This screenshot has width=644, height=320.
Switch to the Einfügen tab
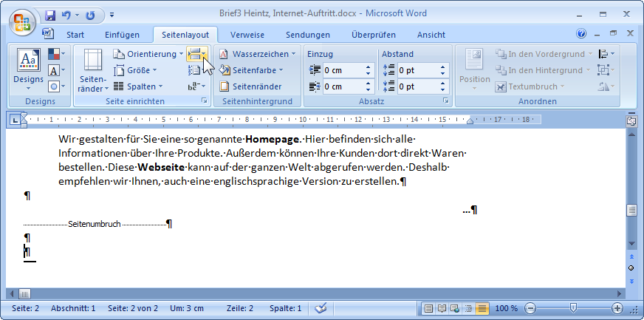tap(122, 35)
